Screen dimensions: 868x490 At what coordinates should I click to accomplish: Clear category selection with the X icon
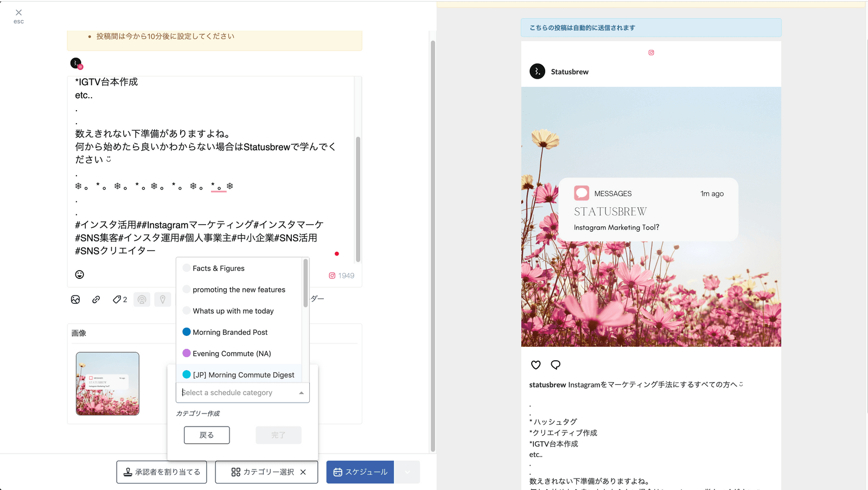303,472
